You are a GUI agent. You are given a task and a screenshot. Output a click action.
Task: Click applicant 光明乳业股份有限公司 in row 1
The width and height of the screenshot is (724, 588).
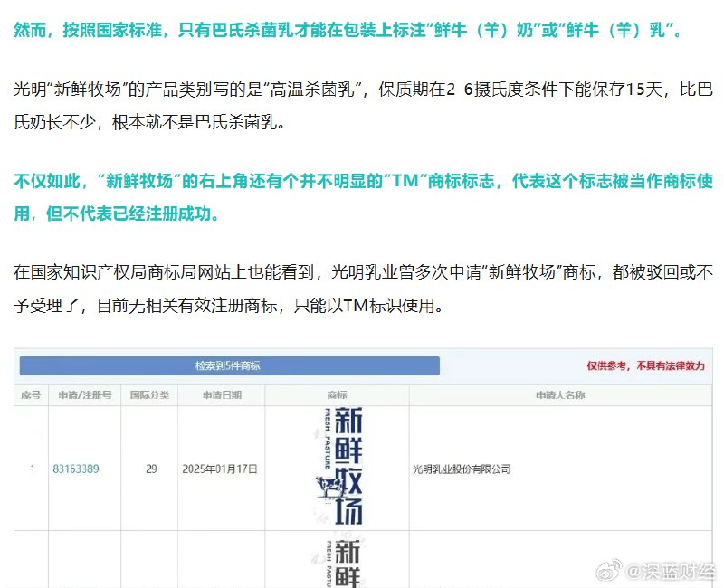tap(462, 469)
